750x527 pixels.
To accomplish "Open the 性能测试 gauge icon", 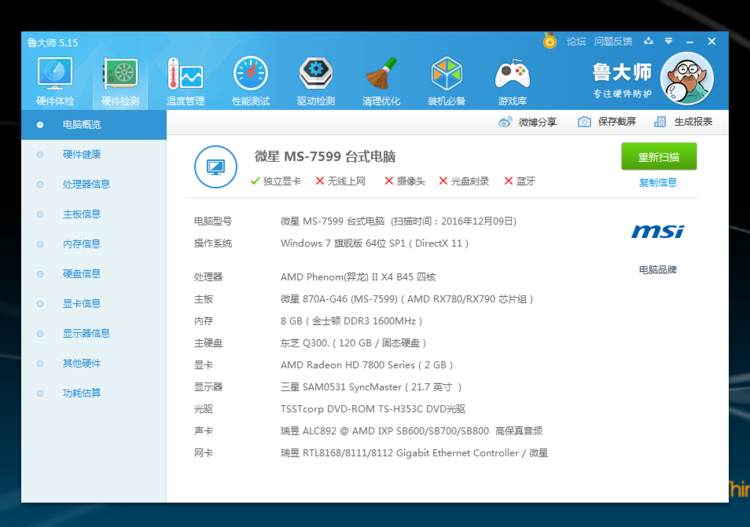I will [250, 76].
